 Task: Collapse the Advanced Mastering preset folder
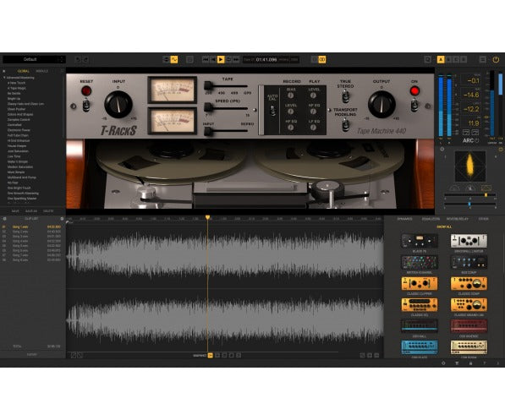(x=4, y=78)
